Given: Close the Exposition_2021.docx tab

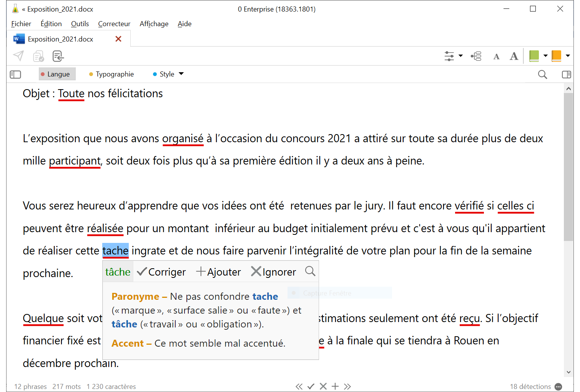Looking at the screenshot, I should pyautogui.click(x=118, y=39).
